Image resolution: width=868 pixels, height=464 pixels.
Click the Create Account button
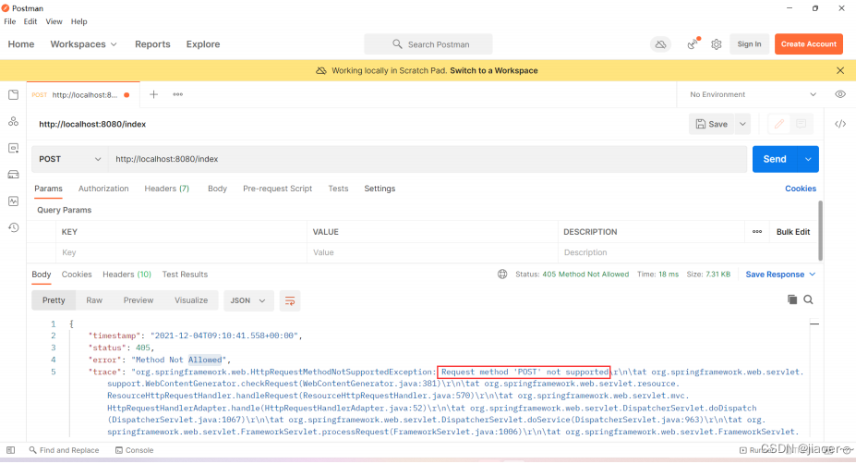809,44
